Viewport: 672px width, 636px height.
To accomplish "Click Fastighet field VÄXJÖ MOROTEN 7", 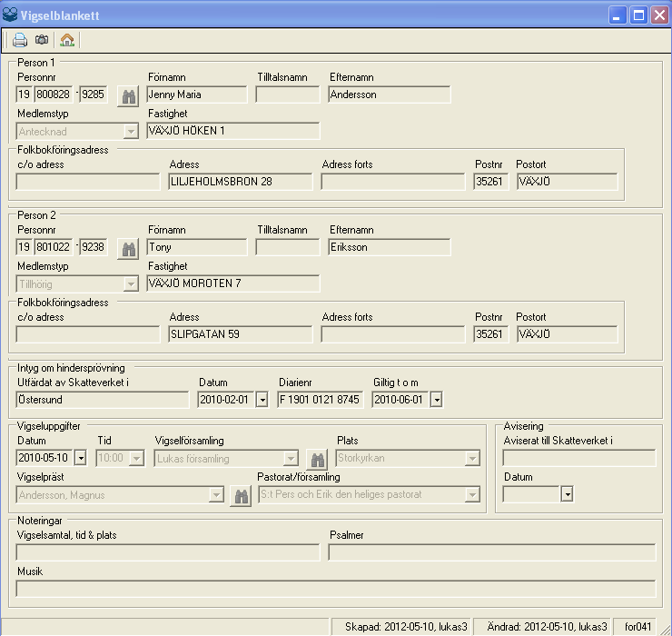I will coord(233,283).
